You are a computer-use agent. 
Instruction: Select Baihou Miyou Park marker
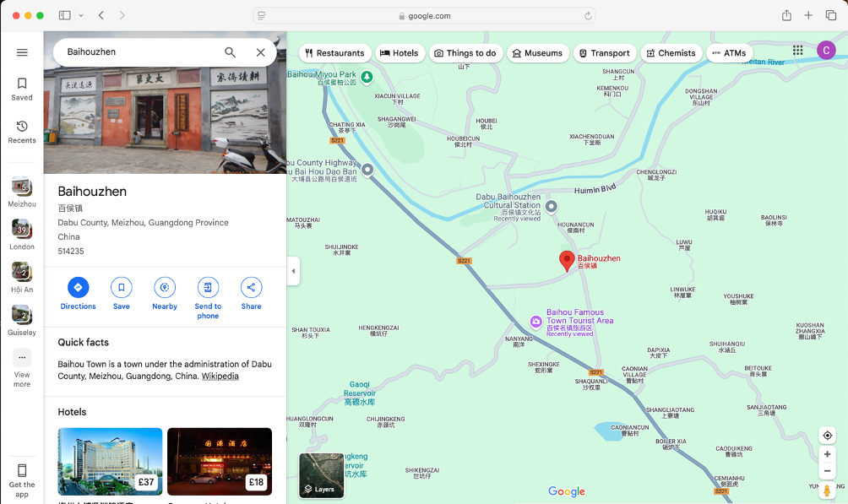[x=367, y=78]
